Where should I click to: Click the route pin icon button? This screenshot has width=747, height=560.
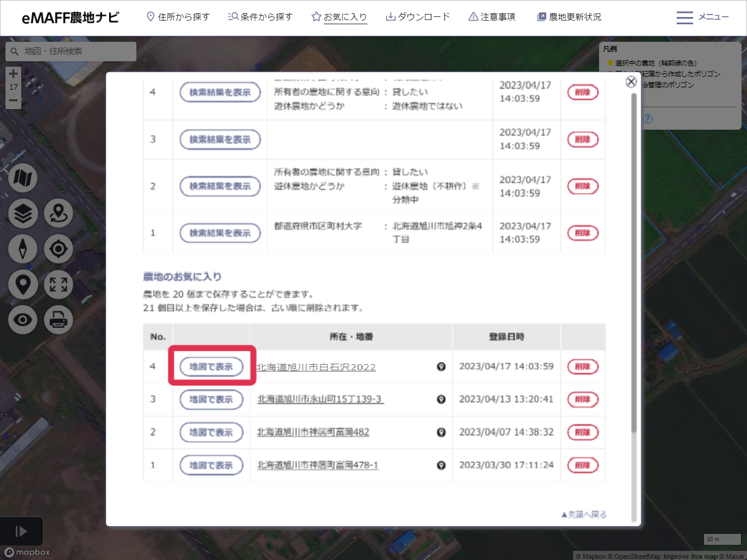[58, 213]
